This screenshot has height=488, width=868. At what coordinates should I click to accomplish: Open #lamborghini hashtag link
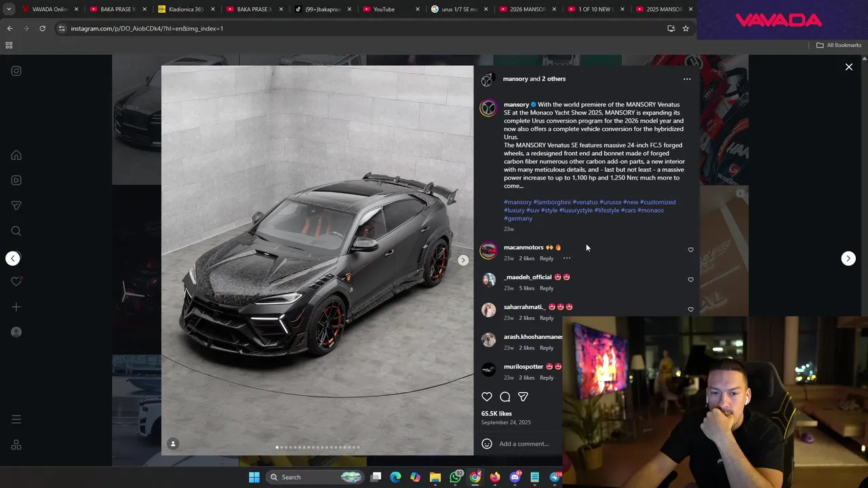click(551, 202)
